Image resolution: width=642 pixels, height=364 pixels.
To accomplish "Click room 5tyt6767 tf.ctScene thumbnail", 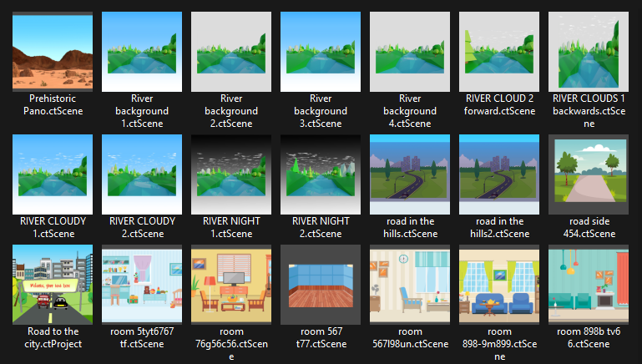I will [x=142, y=285].
